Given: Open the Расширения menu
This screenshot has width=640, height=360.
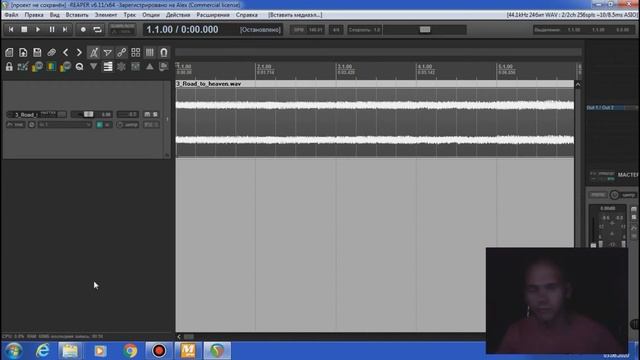Looking at the screenshot, I should coord(213,15).
